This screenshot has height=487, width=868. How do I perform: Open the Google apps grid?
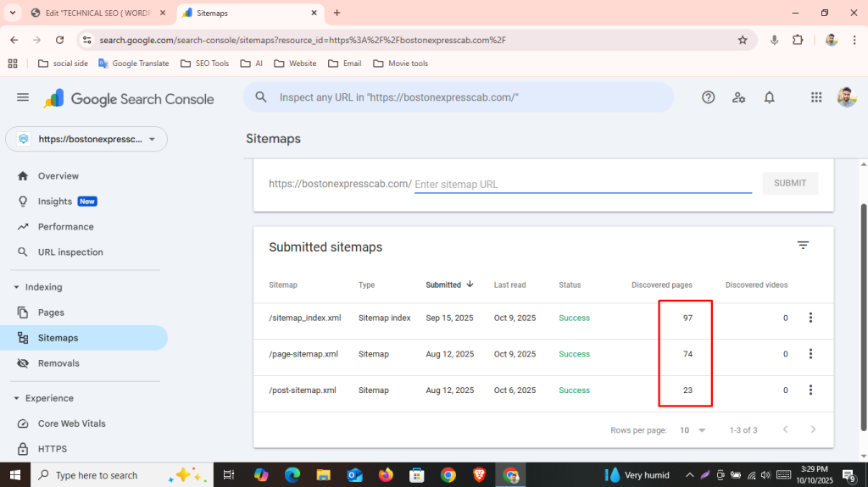tap(816, 97)
